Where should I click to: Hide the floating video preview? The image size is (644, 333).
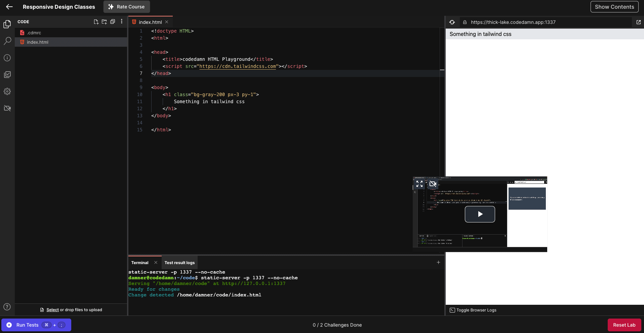pyautogui.click(x=433, y=184)
